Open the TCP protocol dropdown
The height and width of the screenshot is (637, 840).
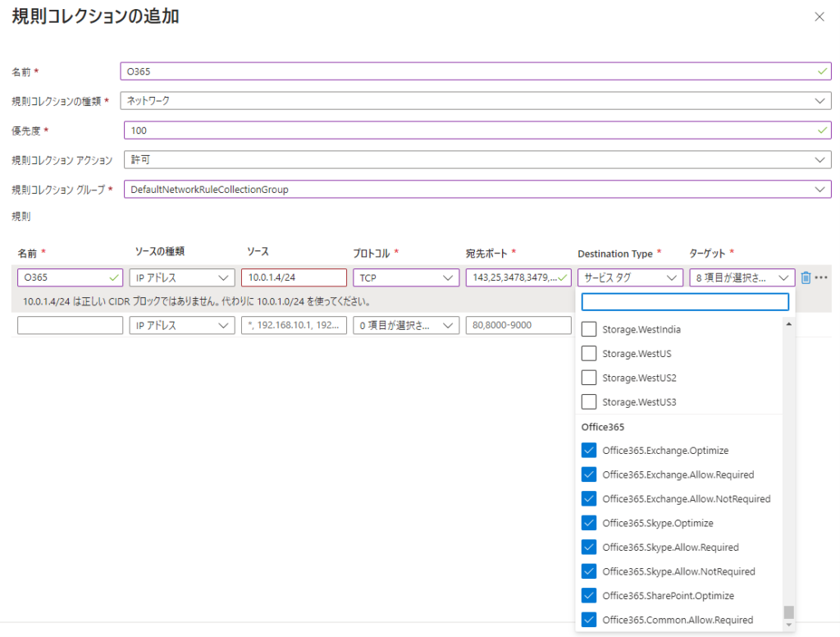pyautogui.click(x=406, y=277)
